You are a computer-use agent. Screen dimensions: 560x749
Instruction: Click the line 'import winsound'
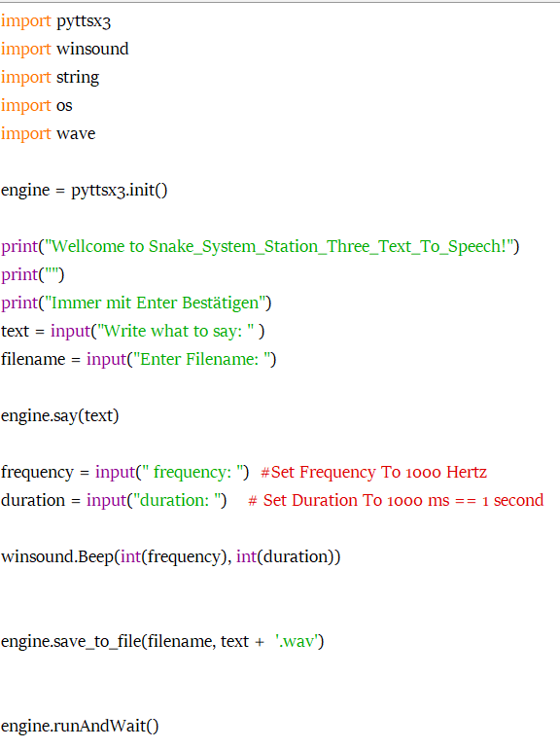(x=65, y=50)
